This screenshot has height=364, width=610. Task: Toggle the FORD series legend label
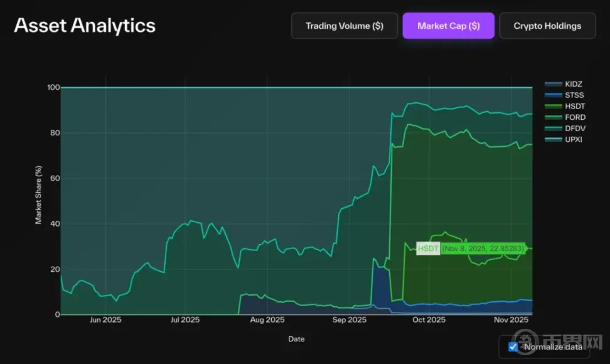575,117
